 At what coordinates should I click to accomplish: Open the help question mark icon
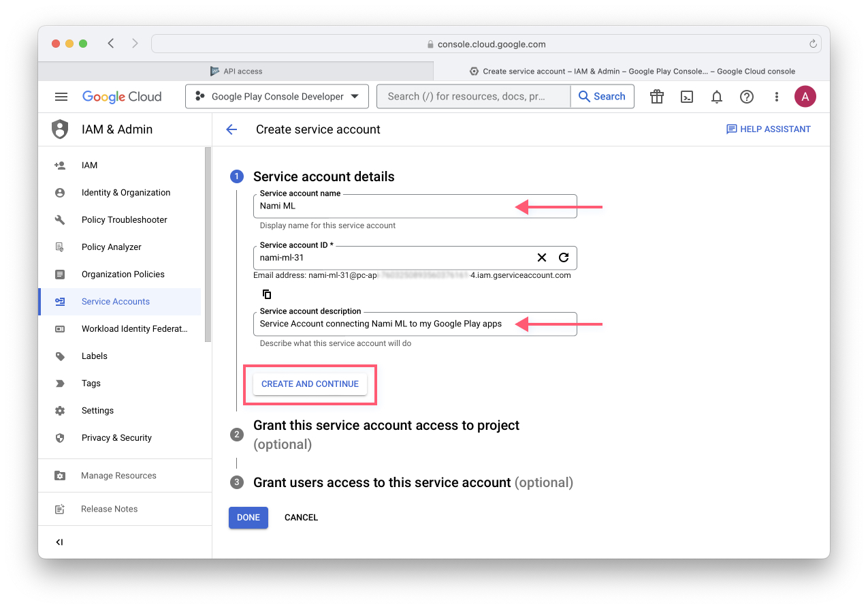coord(747,97)
